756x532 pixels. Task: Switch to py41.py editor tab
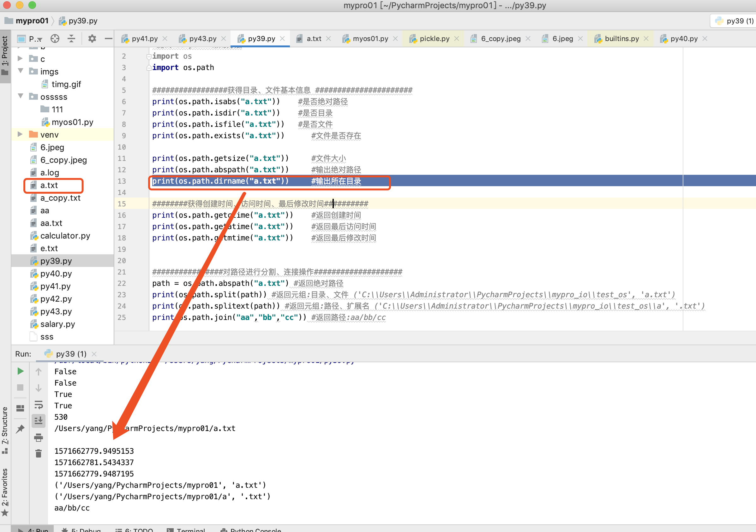tap(144, 39)
